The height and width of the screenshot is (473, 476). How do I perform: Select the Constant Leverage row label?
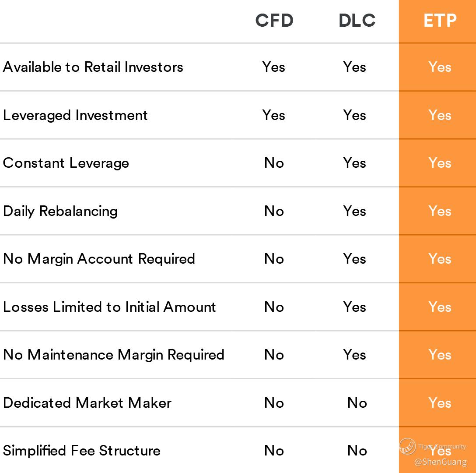click(66, 163)
